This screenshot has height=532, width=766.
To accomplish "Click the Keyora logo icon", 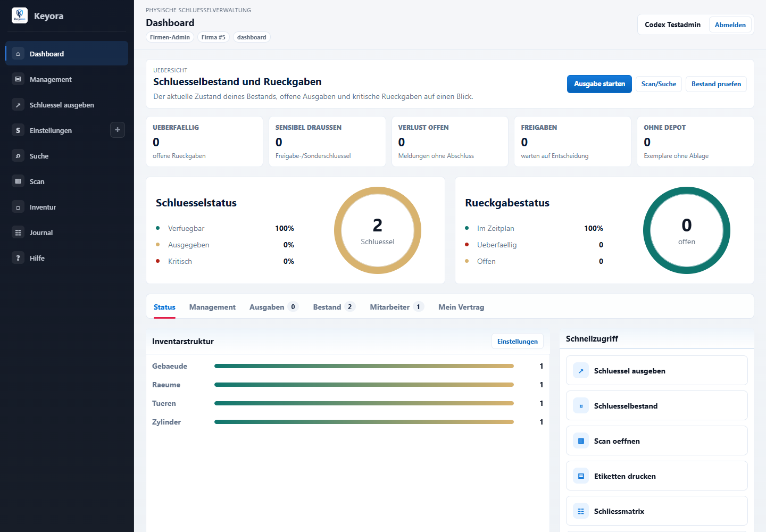I will point(20,15).
